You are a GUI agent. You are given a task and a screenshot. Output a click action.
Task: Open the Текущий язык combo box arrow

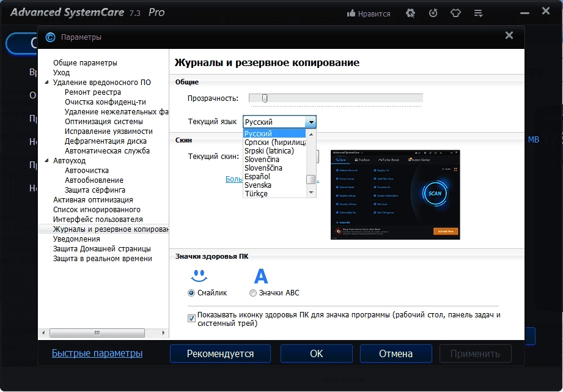(x=311, y=122)
